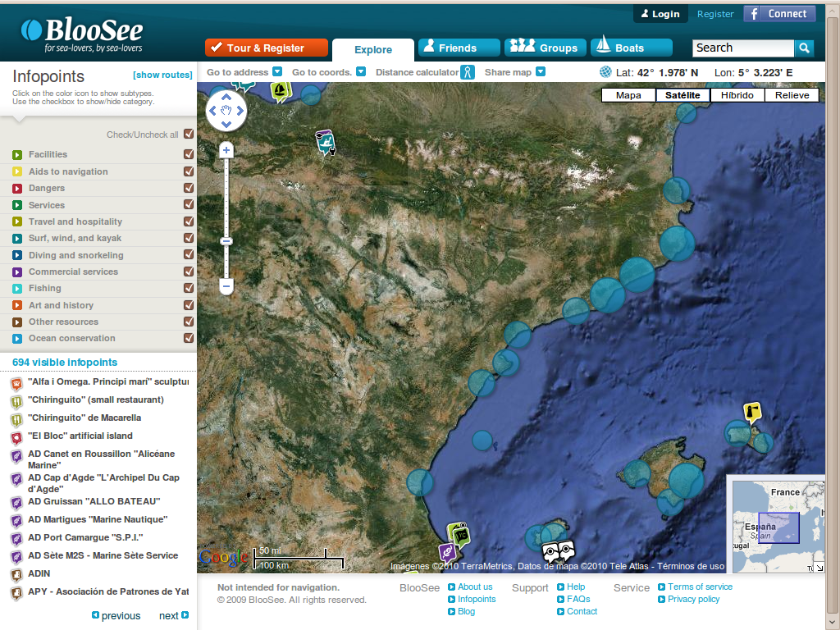Toggle the Check/Uncheck all checkbox

coord(189,135)
